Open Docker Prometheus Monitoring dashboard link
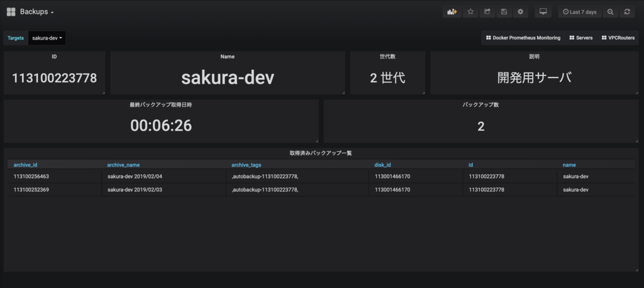Screen dimensions: 644x288 pos(523,38)
